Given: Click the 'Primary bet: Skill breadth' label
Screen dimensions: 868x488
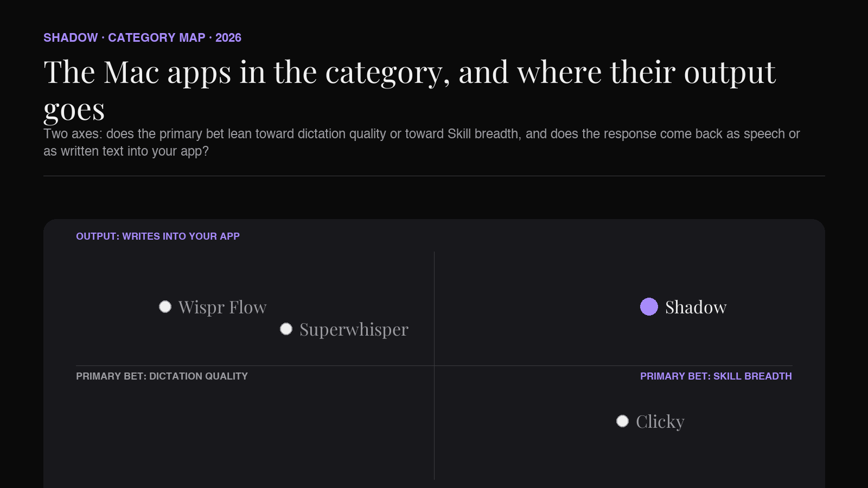Looking at the screenshot, I should coord(716,376).
